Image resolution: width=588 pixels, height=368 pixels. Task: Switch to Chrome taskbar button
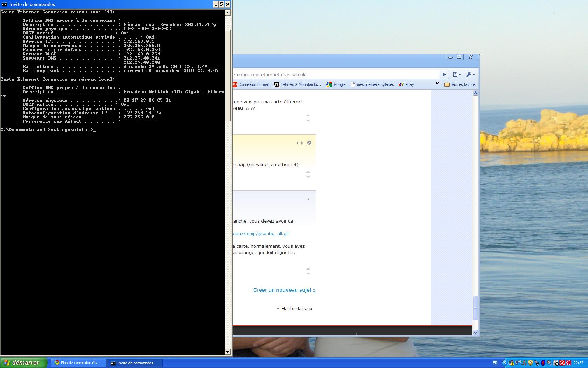(78, 363)
